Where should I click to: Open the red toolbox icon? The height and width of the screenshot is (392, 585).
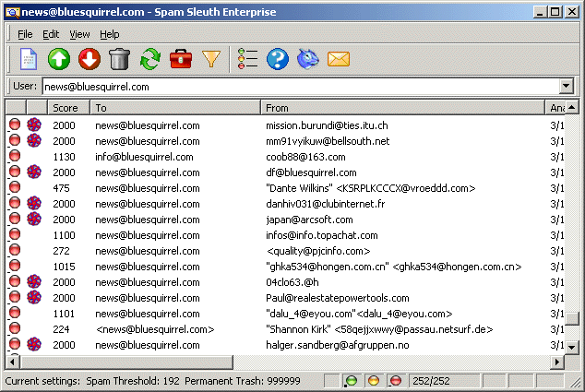coord(181,60)
